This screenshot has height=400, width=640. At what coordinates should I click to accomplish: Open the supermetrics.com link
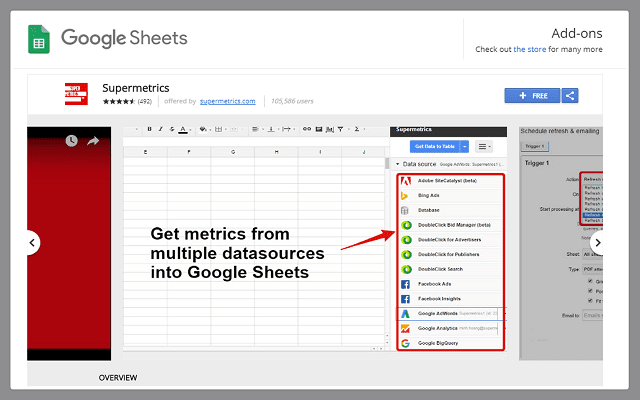click(228, 101)
